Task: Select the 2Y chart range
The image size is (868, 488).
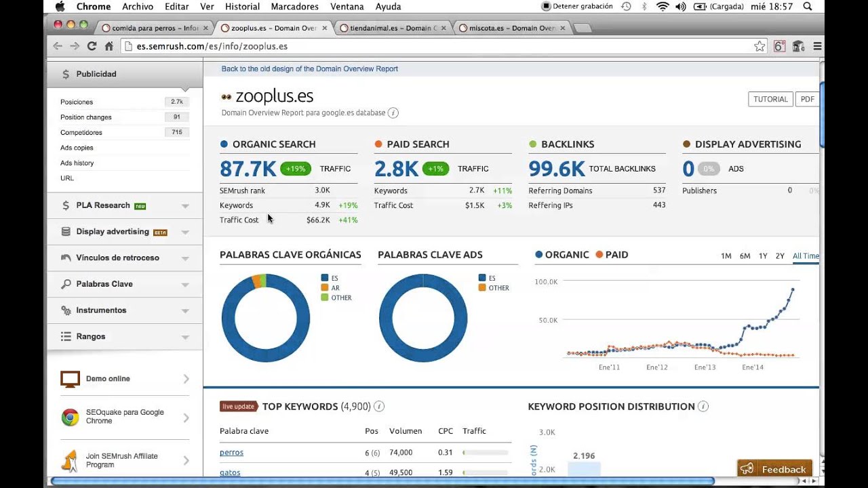Action: point(780,256)
